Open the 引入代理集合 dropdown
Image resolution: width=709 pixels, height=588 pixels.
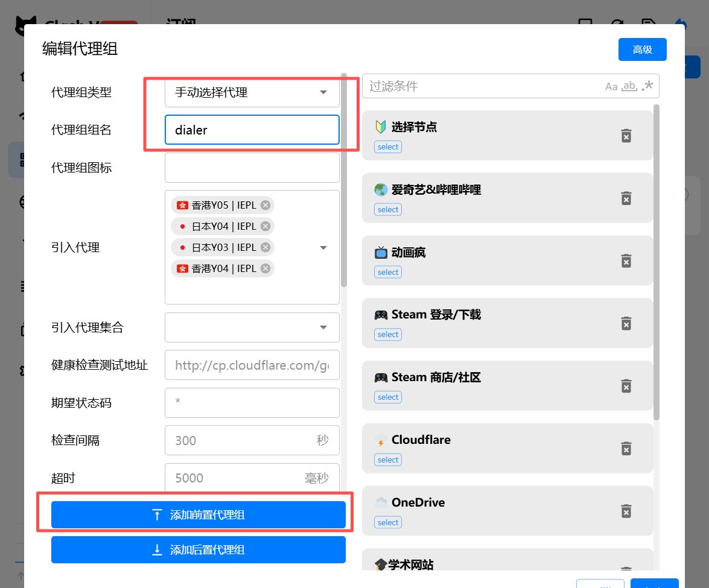pos(252,327)
